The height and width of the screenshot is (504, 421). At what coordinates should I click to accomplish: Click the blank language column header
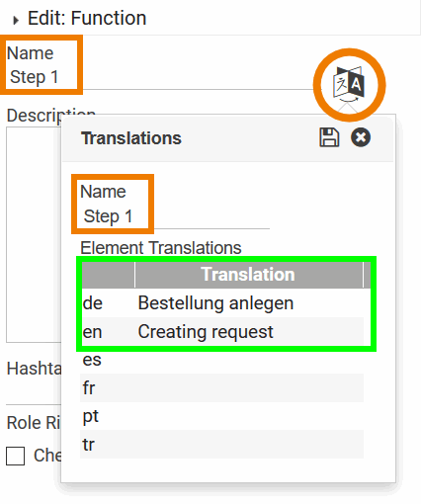point(108,275)
